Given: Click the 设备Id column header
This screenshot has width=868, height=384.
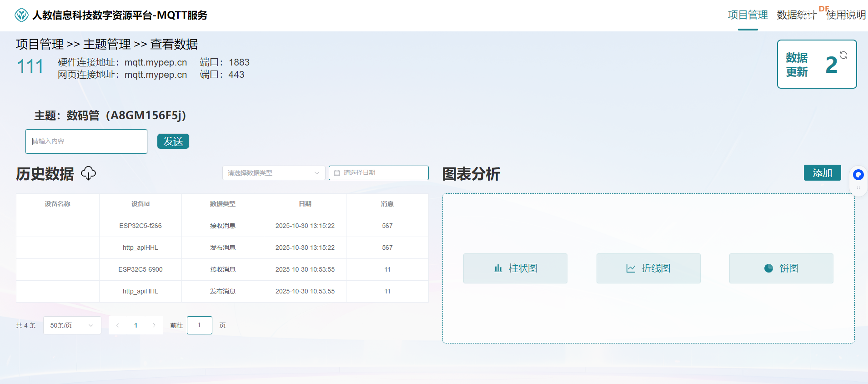Looking at the screenshot, I should [x=140, y=204].
